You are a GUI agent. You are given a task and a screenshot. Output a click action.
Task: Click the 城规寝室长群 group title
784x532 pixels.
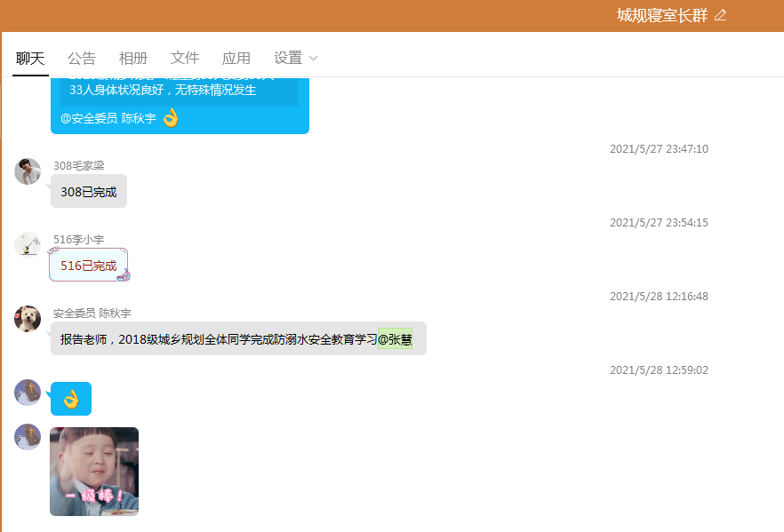click(x=662, y=15)
